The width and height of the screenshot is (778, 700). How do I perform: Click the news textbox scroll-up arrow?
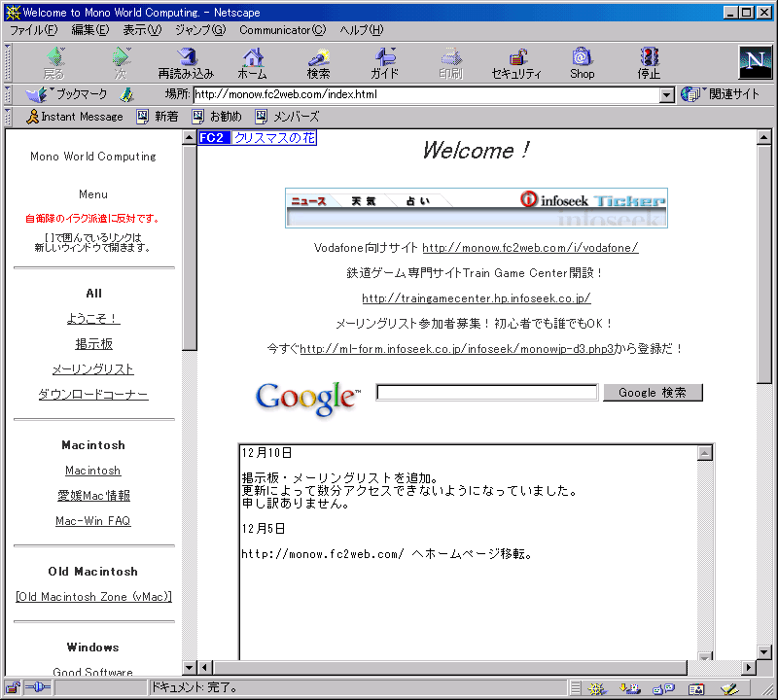click(705, 453)
